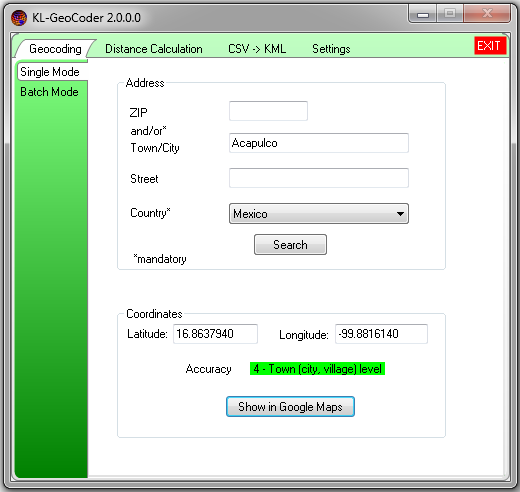This screenshot has height=492, width=520.
Task: Click the '*mandatory' note text
Action: click(160, 259)
